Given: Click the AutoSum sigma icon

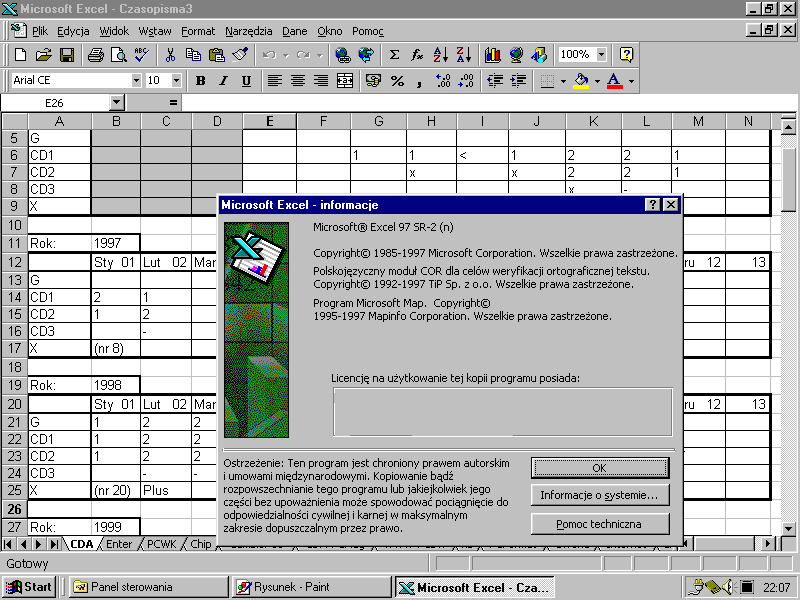Looking at the screenshot, I should pos(394,55).
